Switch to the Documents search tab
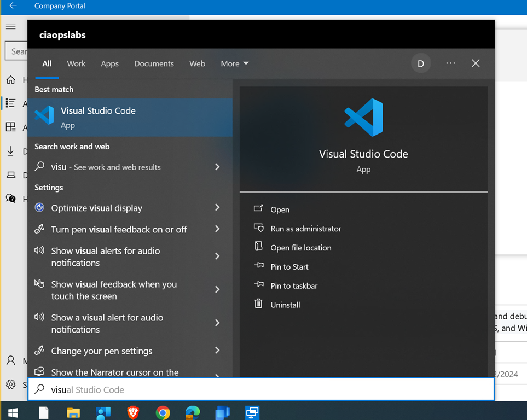Image resolution: width=527 pixels, height=420 pixels. pos(154,63)
